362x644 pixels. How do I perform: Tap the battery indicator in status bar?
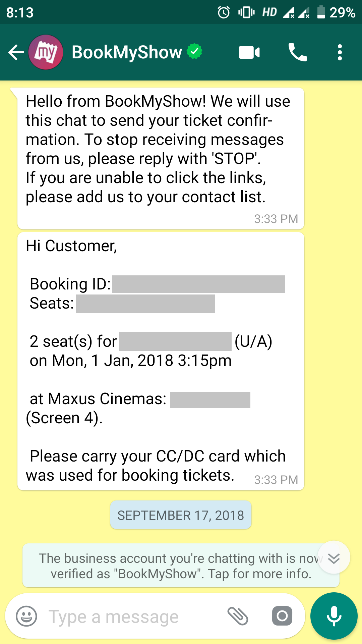pos(321,12)
